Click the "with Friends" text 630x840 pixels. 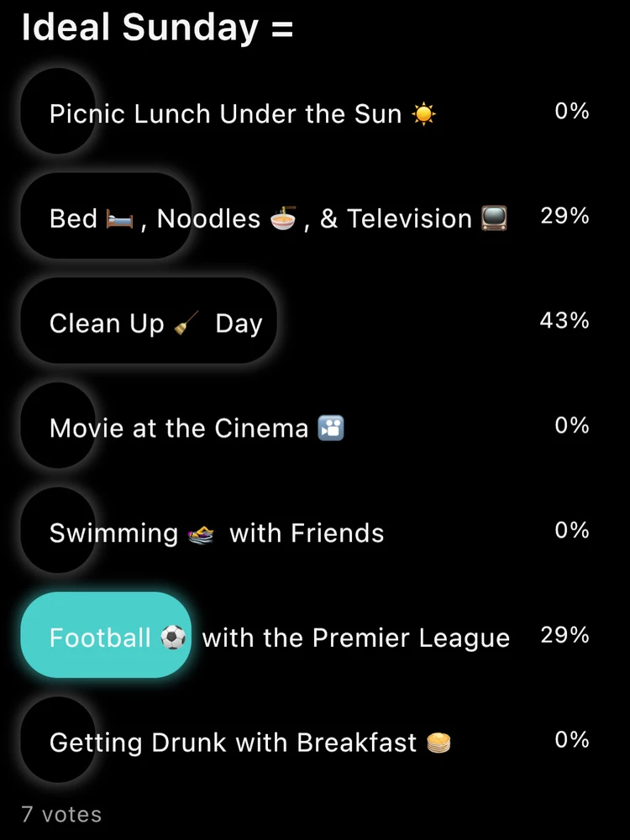point(307,533)
